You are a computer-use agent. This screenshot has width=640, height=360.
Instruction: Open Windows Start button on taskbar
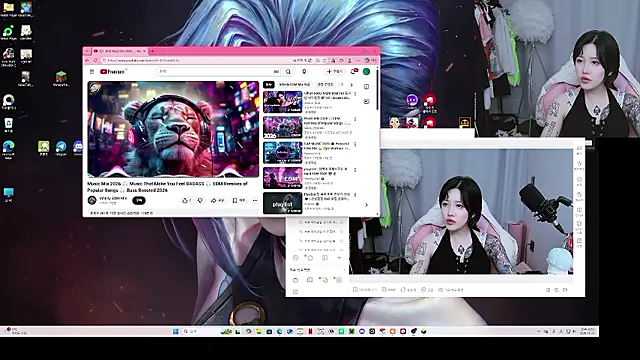(x=176, y=331)
